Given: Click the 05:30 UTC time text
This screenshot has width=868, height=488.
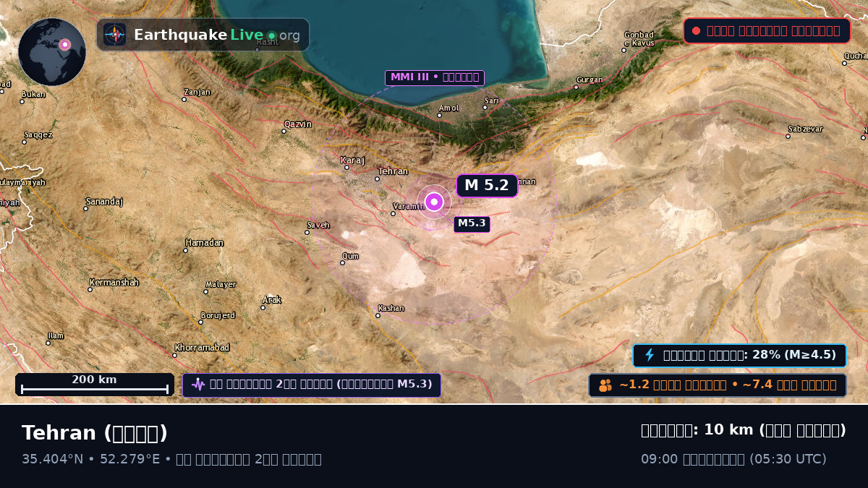Looking at the screenshot, I should pos(788,459).
